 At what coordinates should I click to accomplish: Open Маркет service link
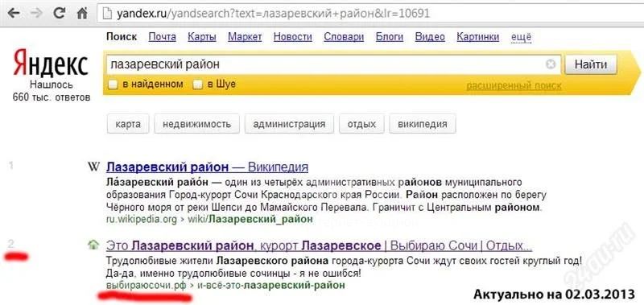[245, 37]
